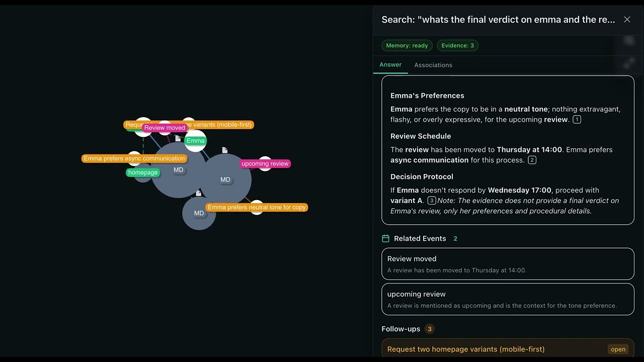Click citation marker 2 in Review Schedule

[x=532, y=160]
